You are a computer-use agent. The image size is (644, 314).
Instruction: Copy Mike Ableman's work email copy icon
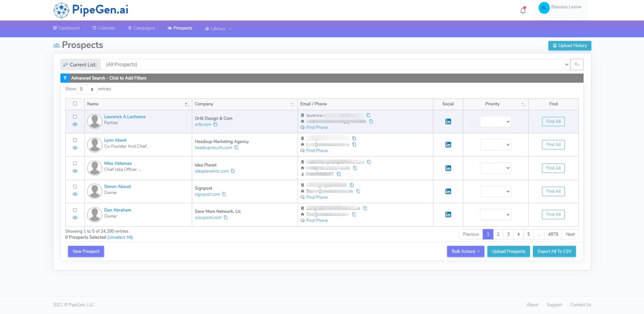[x=369, y=162]
